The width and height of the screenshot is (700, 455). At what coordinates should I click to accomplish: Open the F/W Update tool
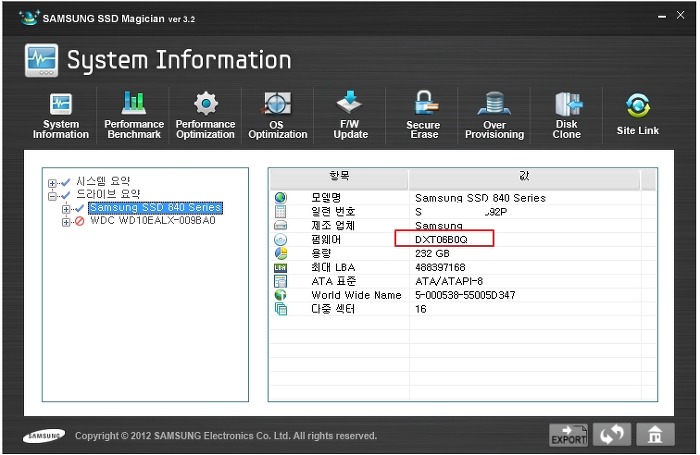coord(350,116)
